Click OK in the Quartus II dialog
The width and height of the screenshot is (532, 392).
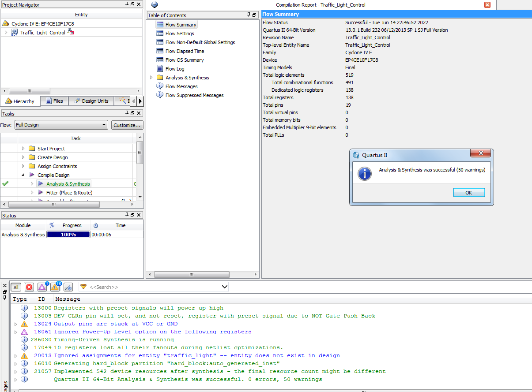[469, 193]
